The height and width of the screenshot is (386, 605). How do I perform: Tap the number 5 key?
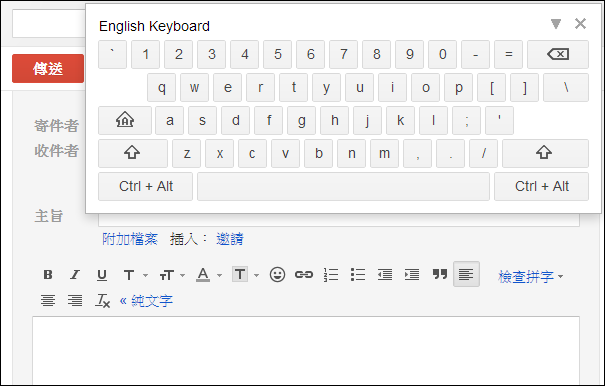coord(277,54)
